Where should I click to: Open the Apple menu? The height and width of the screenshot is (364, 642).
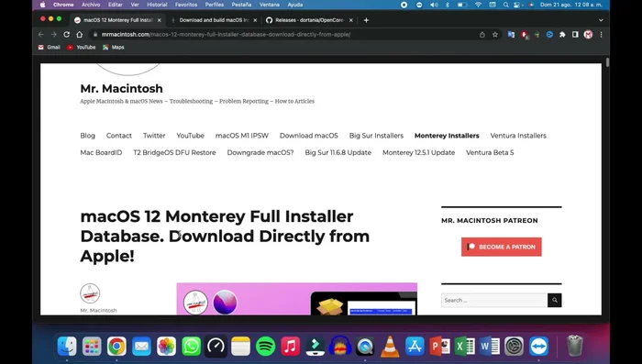coord(42,5)
